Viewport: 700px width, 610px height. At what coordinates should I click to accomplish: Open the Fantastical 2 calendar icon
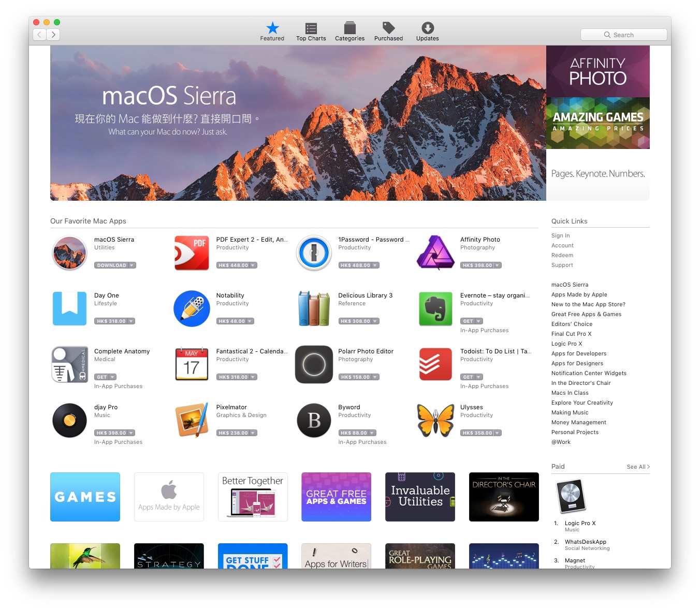pos(192,365)
